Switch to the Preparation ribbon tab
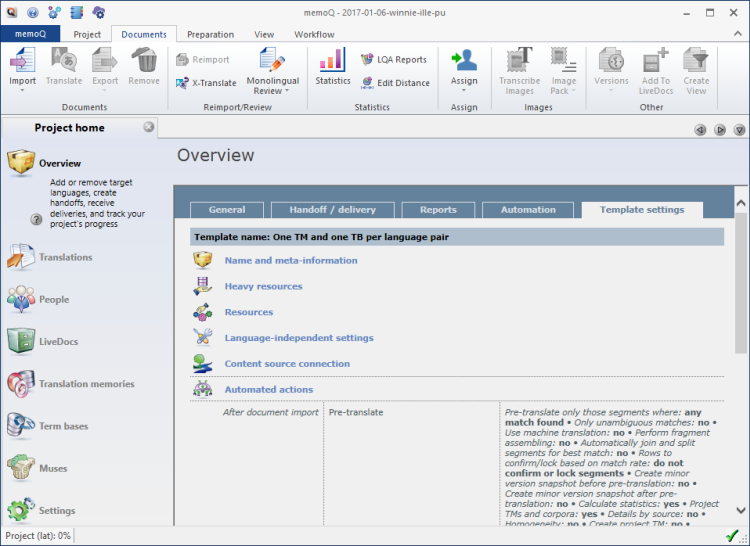This screenshot has height=546, width=750. 210,34
